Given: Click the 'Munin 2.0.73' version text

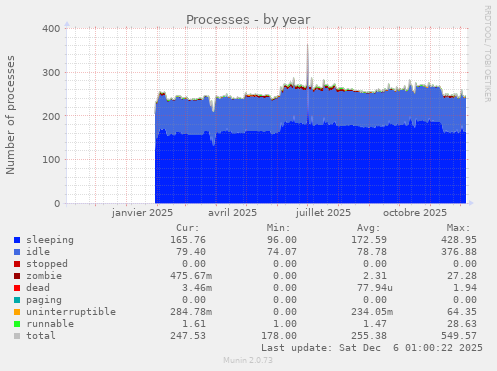Looking at the screenshot, I should [x=248, y=360].
